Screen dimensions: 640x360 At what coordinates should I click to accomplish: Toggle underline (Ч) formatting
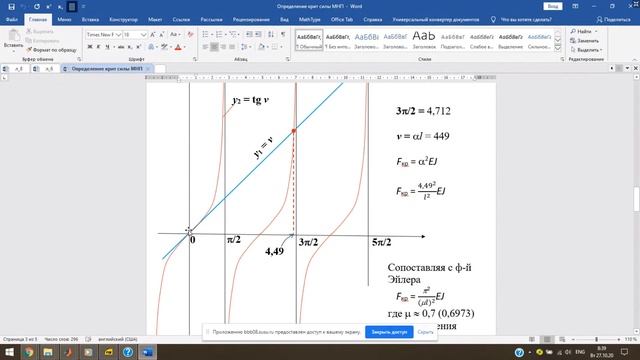pyautogui.click(x=107, y=47)
